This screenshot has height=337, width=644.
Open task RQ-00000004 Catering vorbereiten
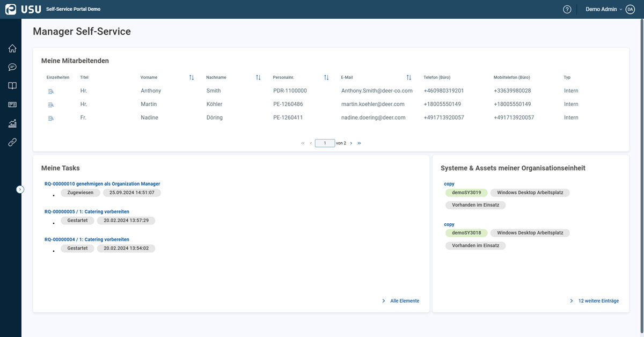[x=87, y=239]
